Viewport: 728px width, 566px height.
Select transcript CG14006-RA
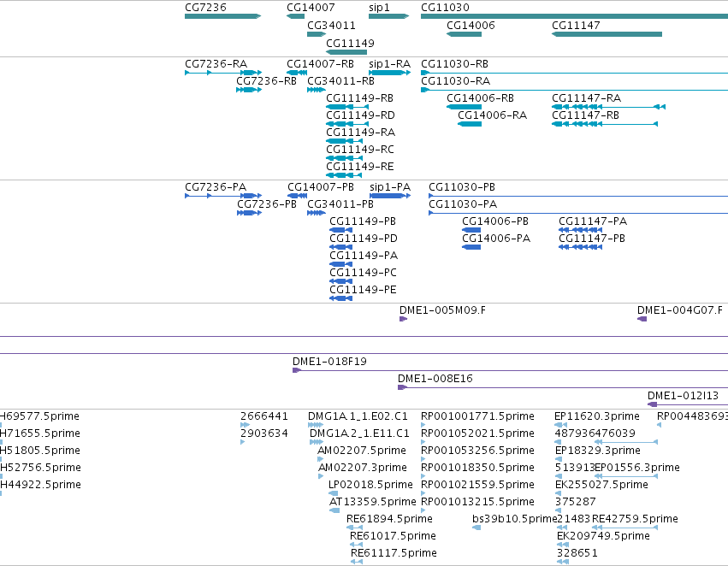click(x=493, y=115)
